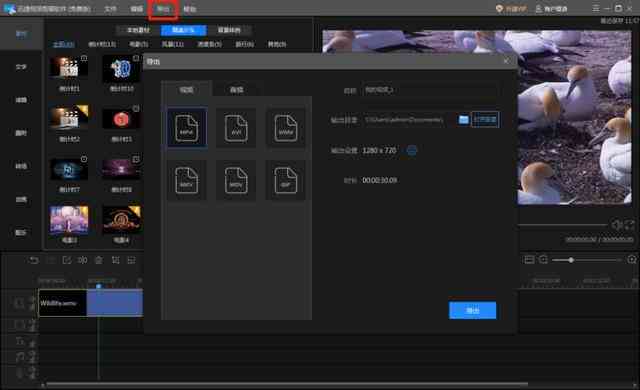Viewport: 640px width, 390px height.
Task: Browse output folder with blue folder icon
Action: [463, 120]
